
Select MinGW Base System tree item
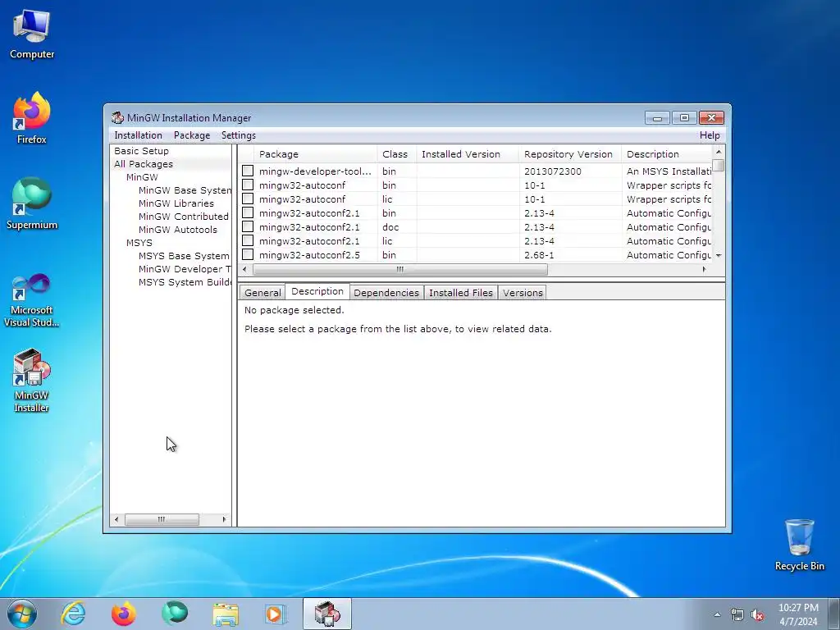185,190
